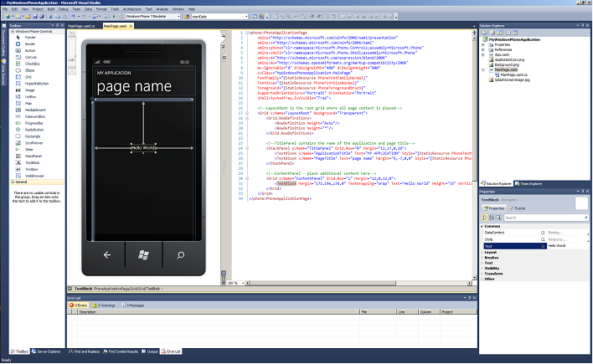Click the DataContext property marker square

click(x=543, y=233)
